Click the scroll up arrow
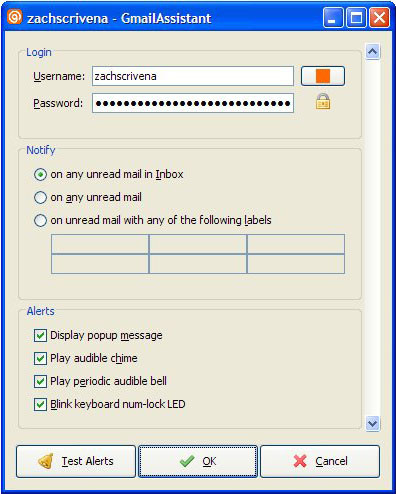This screenshot has height=494, width=396. (x=372, y=51)
